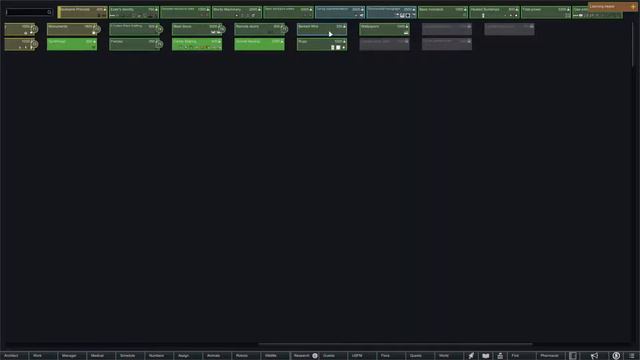Select the Monuments research node
Image resolution: width=640 pixels, height=360 pixels.
pyautogui.click(x=72, y=29)
